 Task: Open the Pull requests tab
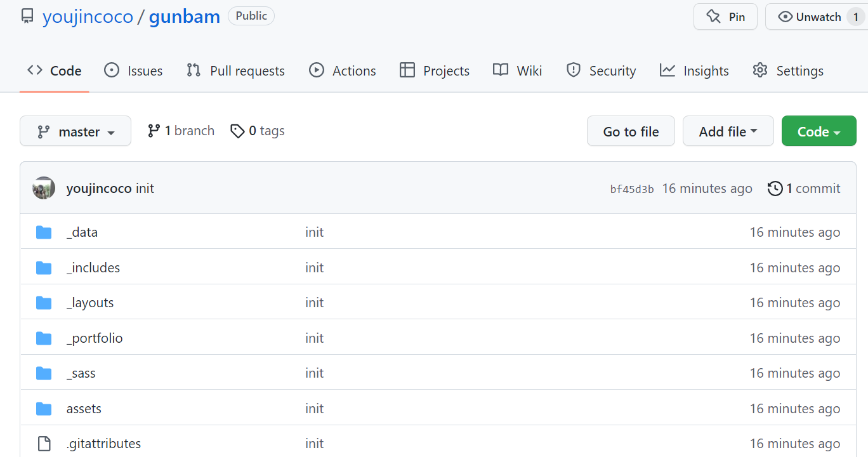tap(235, 70)
